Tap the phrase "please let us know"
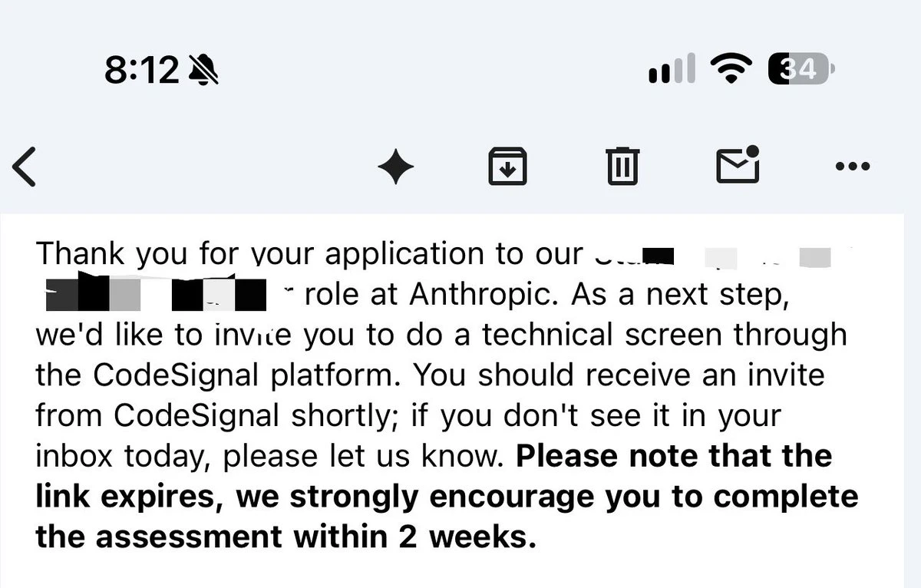This screenshot has width=921, height=588. 364,457
